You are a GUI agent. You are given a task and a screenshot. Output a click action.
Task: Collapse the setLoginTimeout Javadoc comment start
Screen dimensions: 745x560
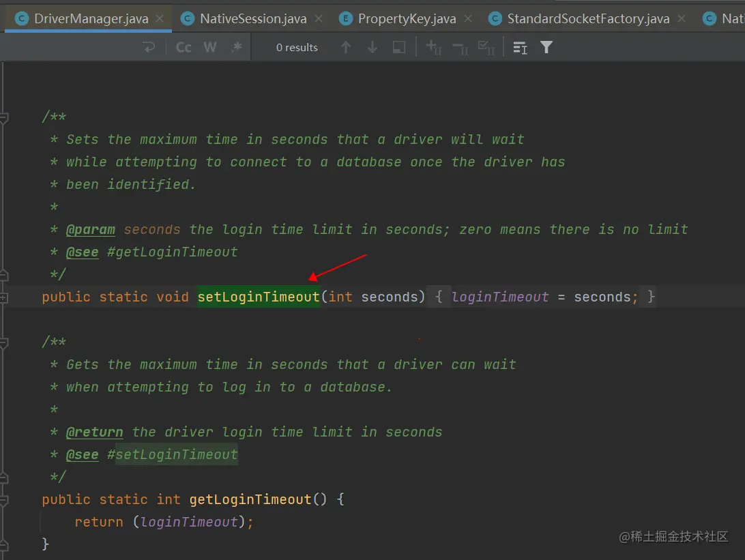3,117
